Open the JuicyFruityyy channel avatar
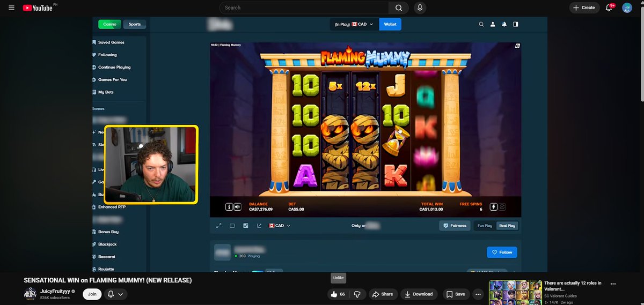644x305 pixels. 30,294
